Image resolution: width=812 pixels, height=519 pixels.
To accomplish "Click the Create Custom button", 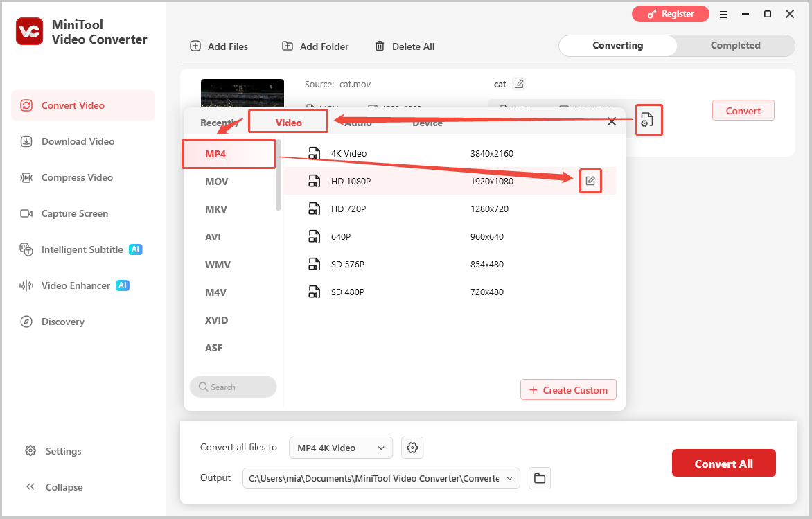I will coord(568,390).
